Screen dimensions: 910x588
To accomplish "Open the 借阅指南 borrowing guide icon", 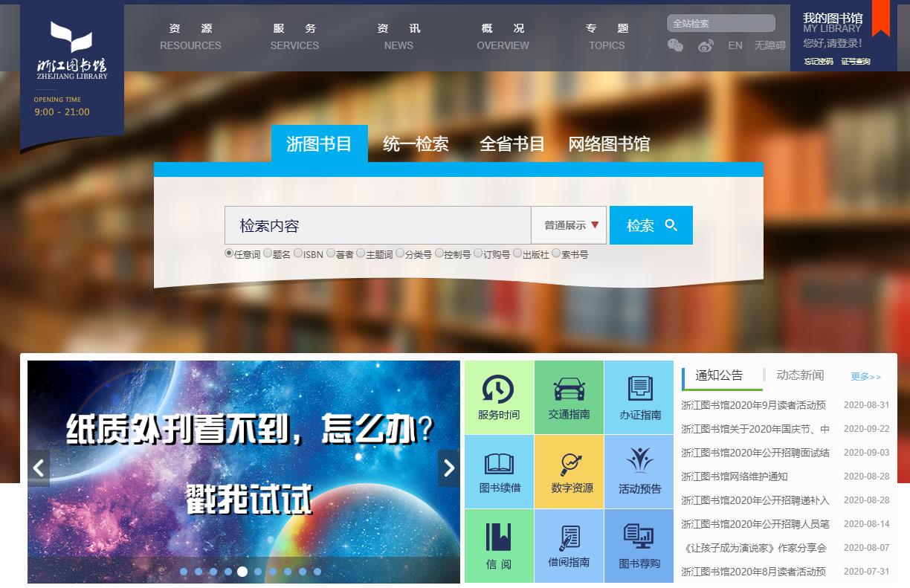I will click(569, 546).
